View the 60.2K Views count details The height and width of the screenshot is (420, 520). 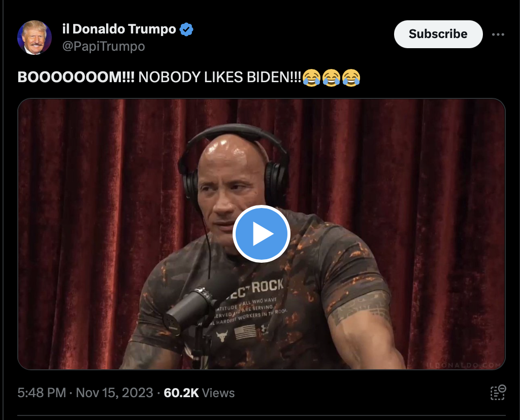point(199,393)
